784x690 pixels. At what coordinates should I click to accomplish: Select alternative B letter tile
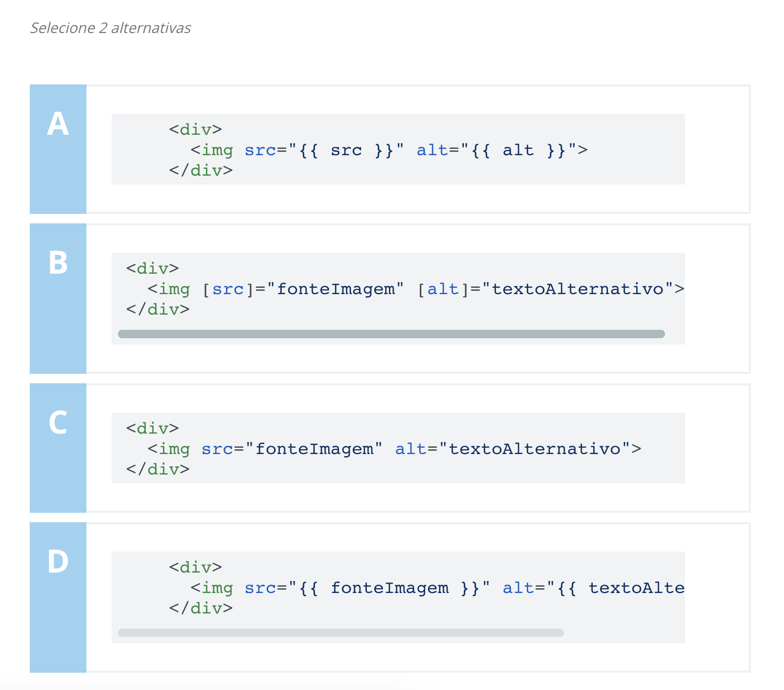58,298
